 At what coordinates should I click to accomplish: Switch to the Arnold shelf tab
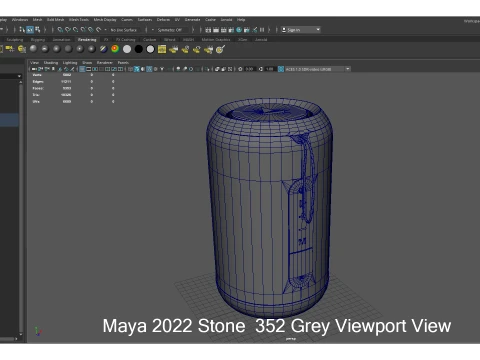coord(261,40)
